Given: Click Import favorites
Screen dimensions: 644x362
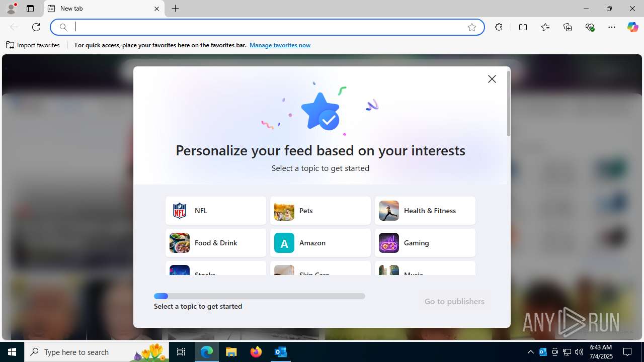Looking at the screenshot, I should coord(33,45).
